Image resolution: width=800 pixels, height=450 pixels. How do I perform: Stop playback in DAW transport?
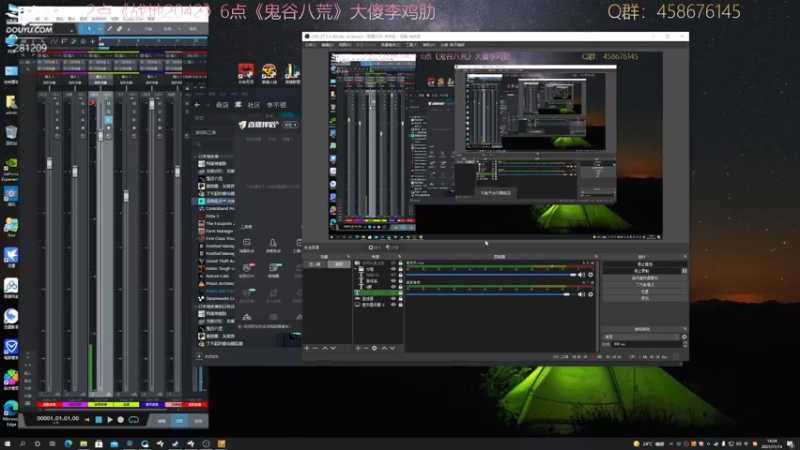[98, 420]
